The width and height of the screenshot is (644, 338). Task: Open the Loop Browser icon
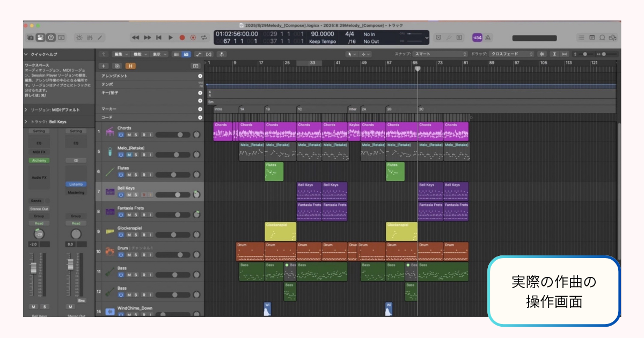602,38
